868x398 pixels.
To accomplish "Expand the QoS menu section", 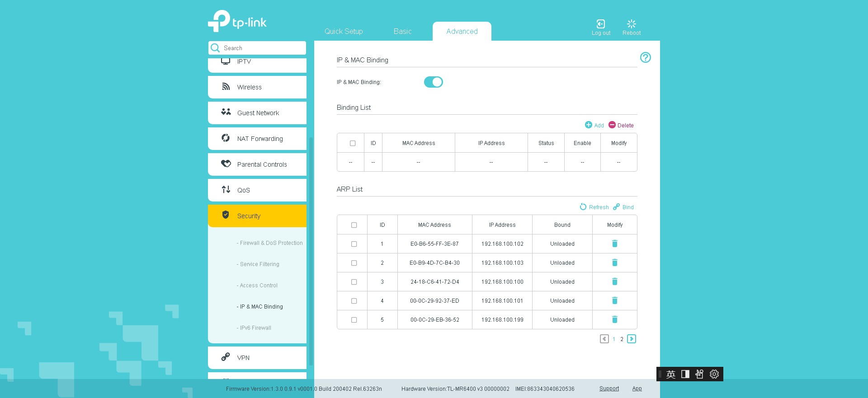I will coord(257,190).
